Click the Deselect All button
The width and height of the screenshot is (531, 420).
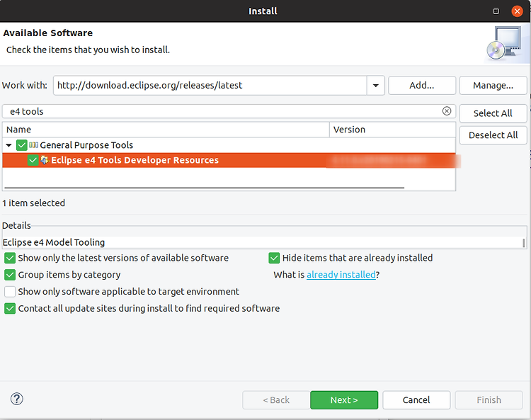pyautogui.click(x=493, y=135)
